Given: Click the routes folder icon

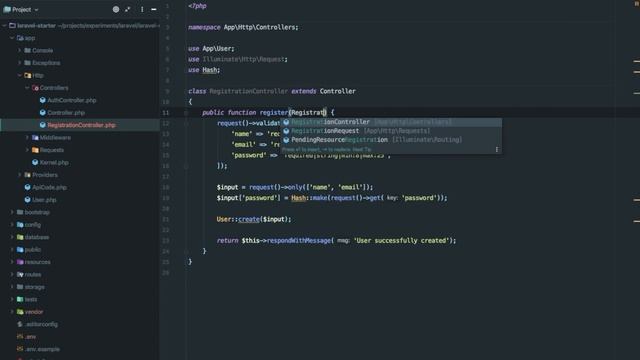Looking at the screenshot, I should [20, 274].
